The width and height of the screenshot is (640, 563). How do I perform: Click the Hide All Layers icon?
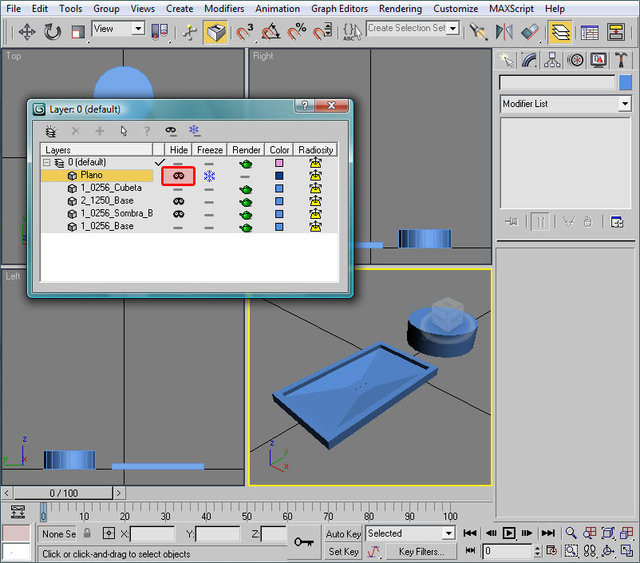[171, 130]
